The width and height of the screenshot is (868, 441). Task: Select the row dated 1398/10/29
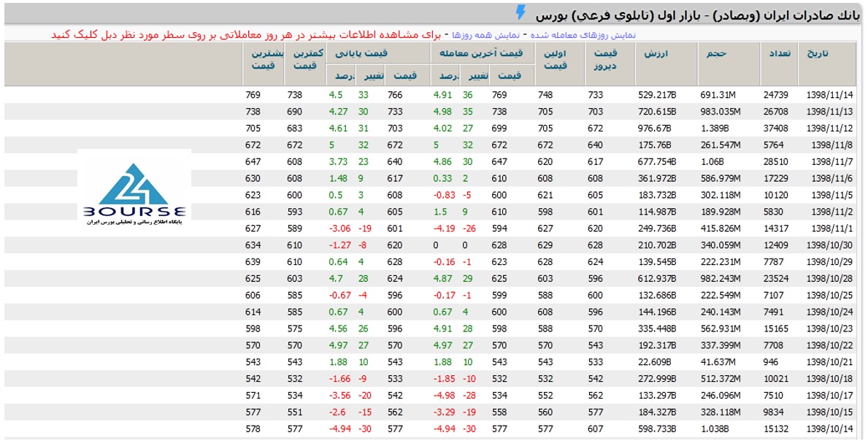pos(431,261)
